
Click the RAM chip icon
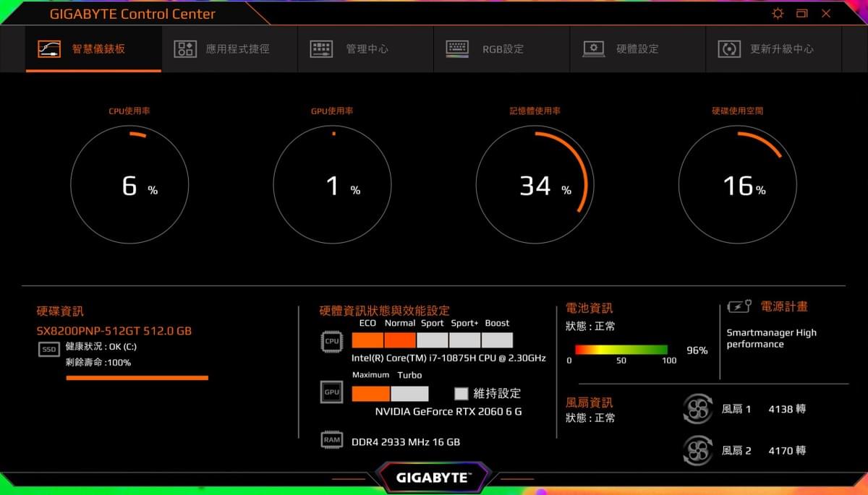(x=331, y=439)
